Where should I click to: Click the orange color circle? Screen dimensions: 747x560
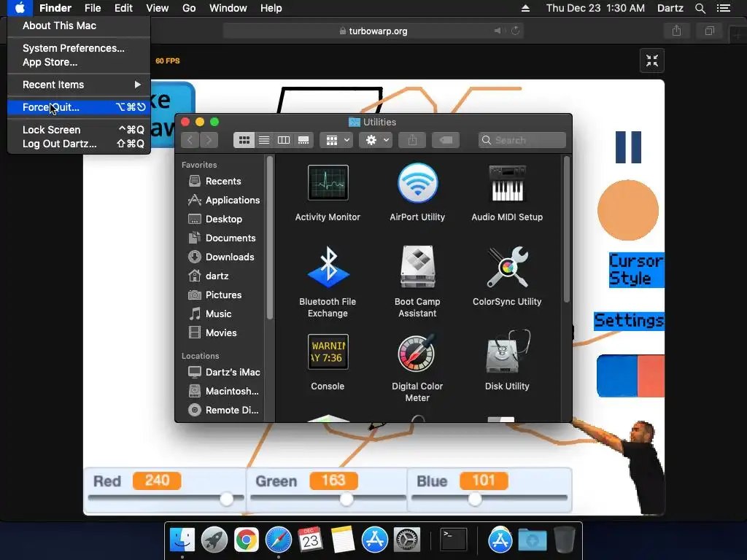pyautogui.click(x=628, y=210)
